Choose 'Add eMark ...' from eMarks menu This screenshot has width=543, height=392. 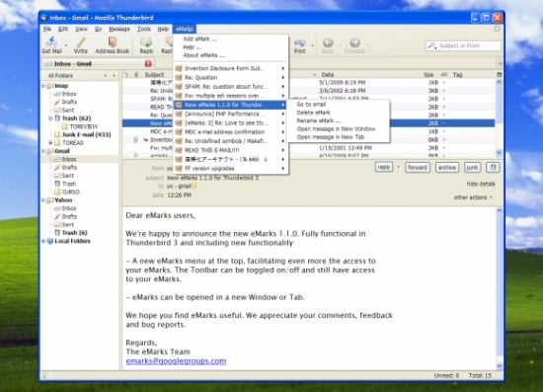[199, 39]
